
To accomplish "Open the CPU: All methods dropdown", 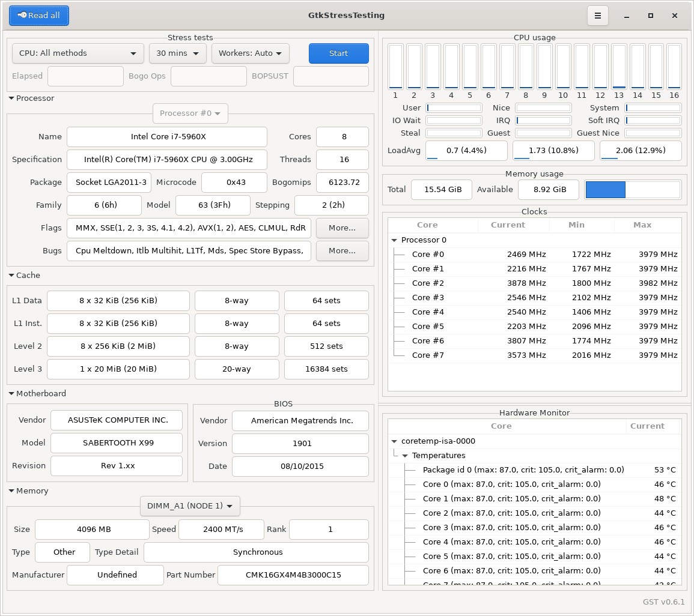I will coord(78,53).
